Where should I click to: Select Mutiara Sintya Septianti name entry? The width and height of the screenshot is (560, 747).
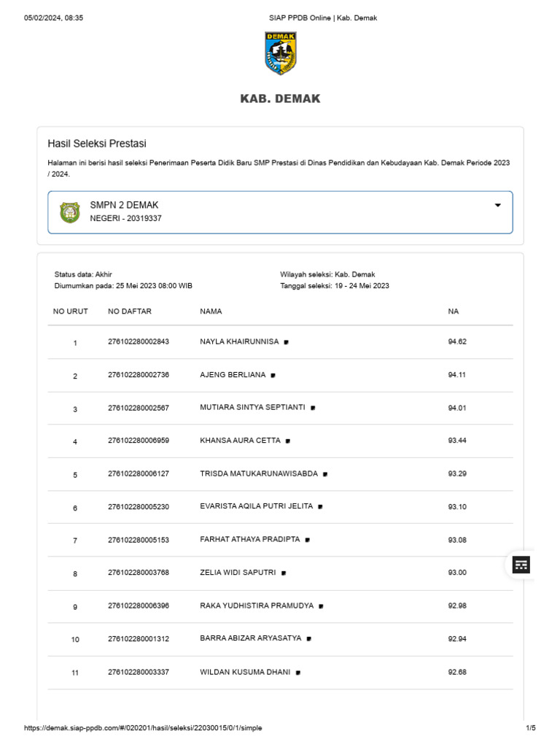tap(252, 408)
